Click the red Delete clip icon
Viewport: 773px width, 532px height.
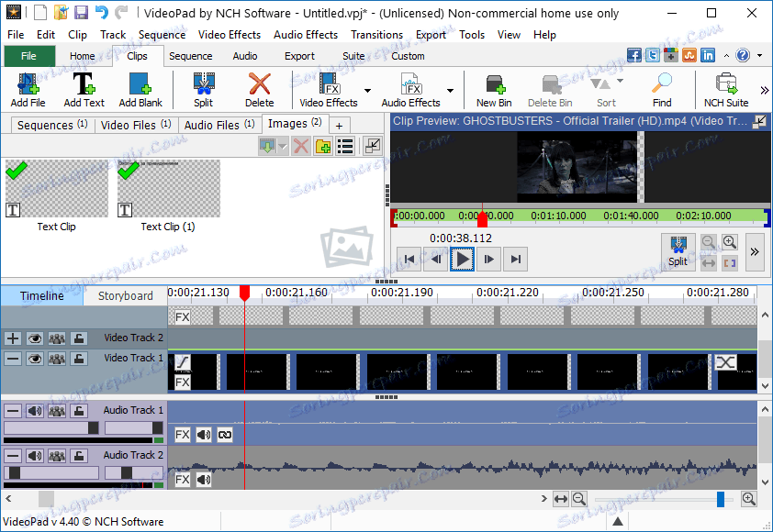click(260, 83)
